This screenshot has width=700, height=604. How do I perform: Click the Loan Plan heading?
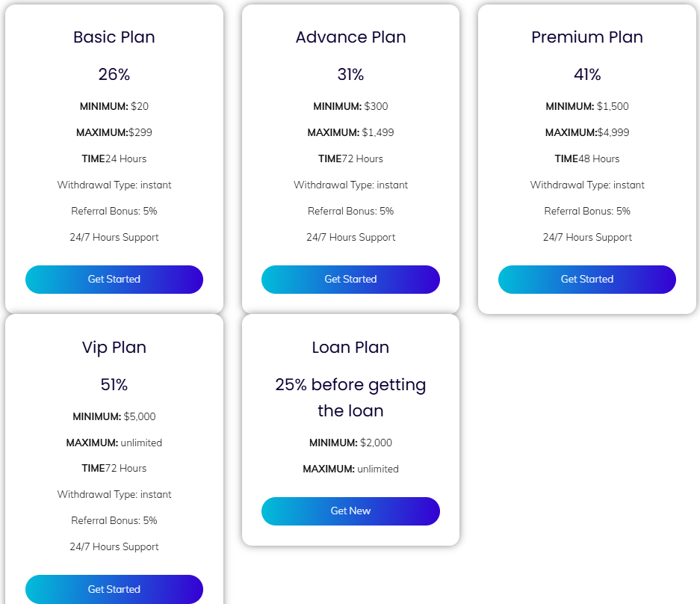(x=350, y=347)
